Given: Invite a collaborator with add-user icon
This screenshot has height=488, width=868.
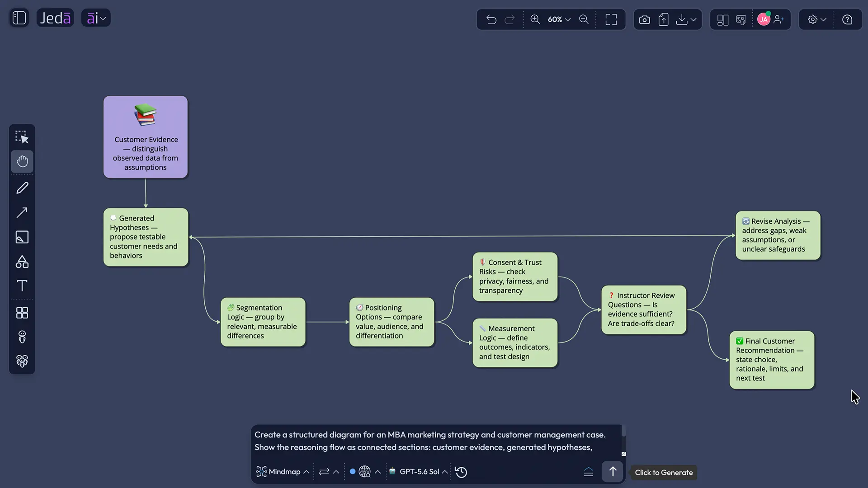Looking at the screenshot, I should tap(779, 19).
